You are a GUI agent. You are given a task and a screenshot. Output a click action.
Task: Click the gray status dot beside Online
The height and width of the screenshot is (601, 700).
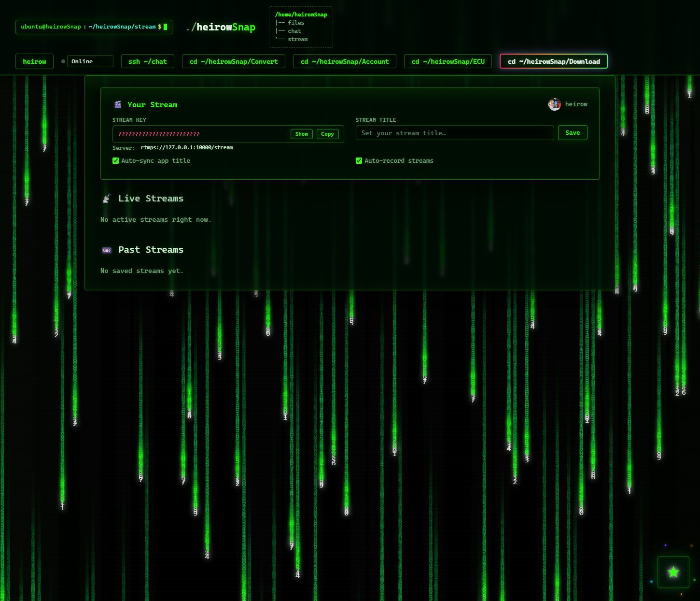tap(63, 61)
